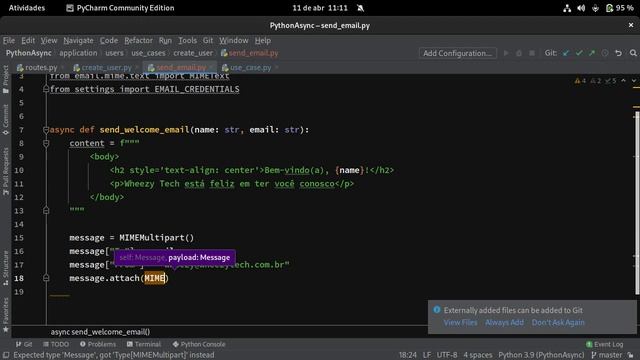Open the Favorites tool window
Image resolution: width=640 pixels, height=360 pixels.
point(5,315)
